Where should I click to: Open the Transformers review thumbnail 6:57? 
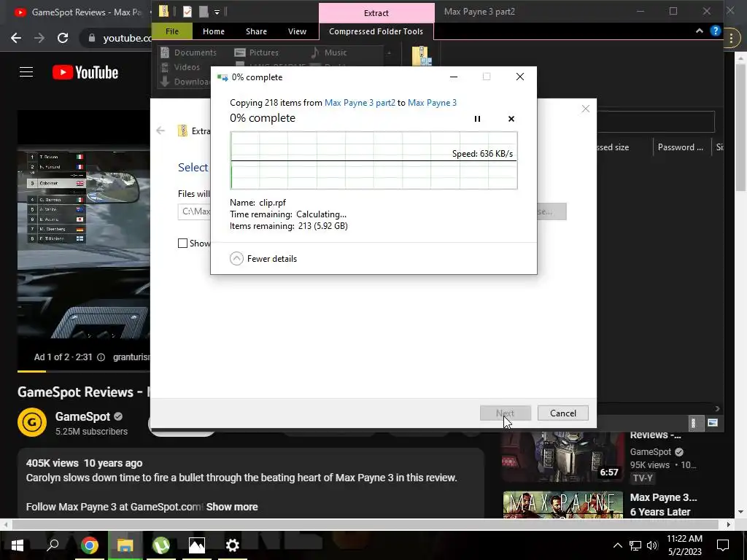[x=562, y=456]
